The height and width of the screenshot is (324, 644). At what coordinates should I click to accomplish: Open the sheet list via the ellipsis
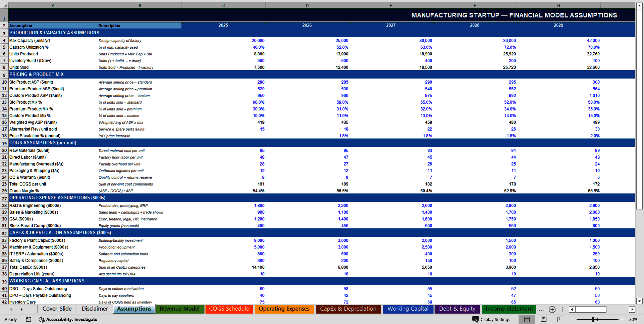541,309
